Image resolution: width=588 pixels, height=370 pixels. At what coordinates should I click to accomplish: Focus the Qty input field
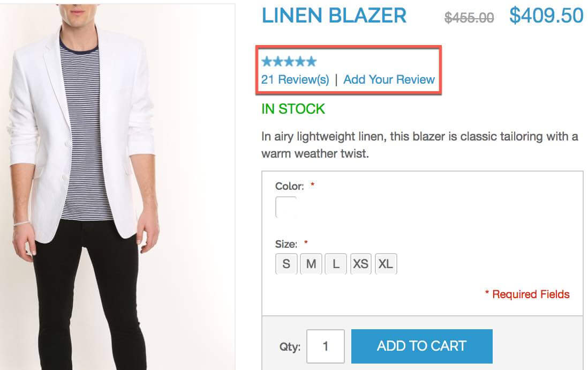[x=325, y=346]
